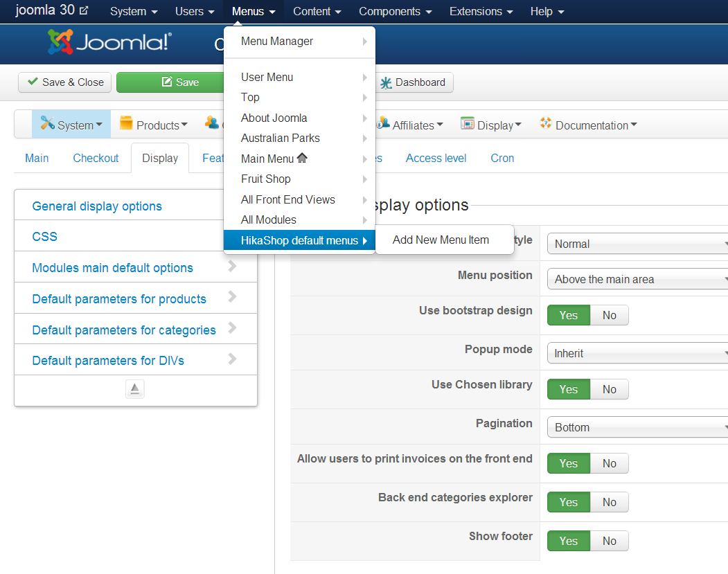Open the Pagination Bottom dropdown
The image size is (728, 574).
(637, 427)
